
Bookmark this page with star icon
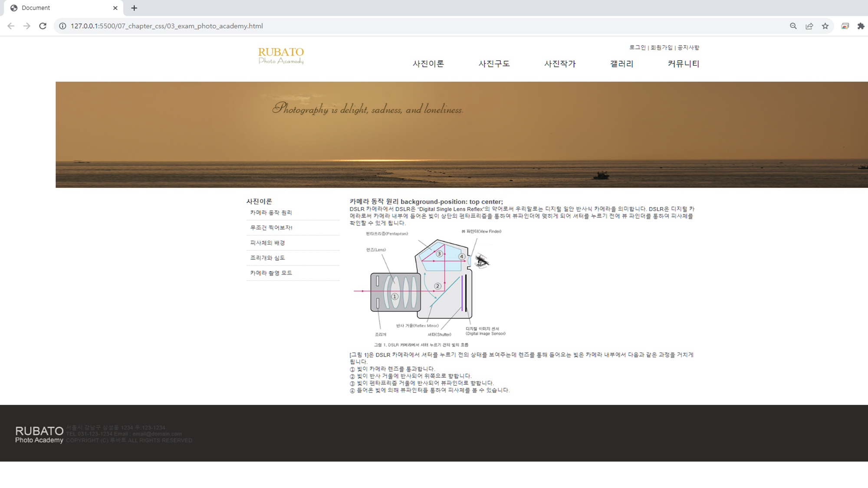[825, 26]
